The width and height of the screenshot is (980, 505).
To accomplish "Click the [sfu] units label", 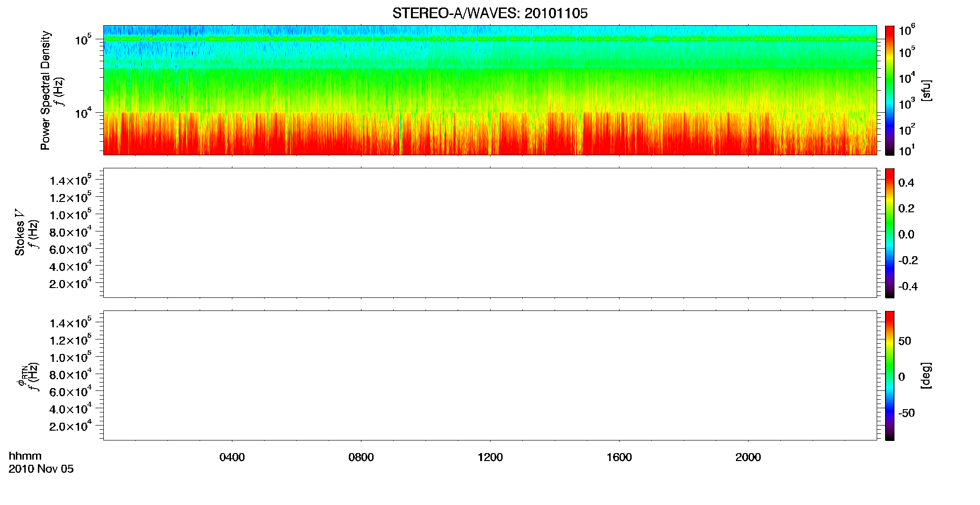I will coord(926,90).
